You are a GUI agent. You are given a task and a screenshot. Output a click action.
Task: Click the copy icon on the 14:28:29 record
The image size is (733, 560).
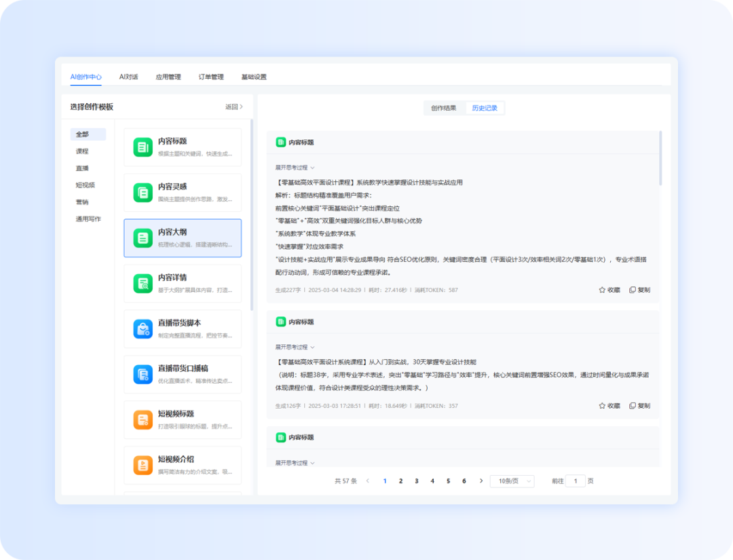(x=633, y=290)
